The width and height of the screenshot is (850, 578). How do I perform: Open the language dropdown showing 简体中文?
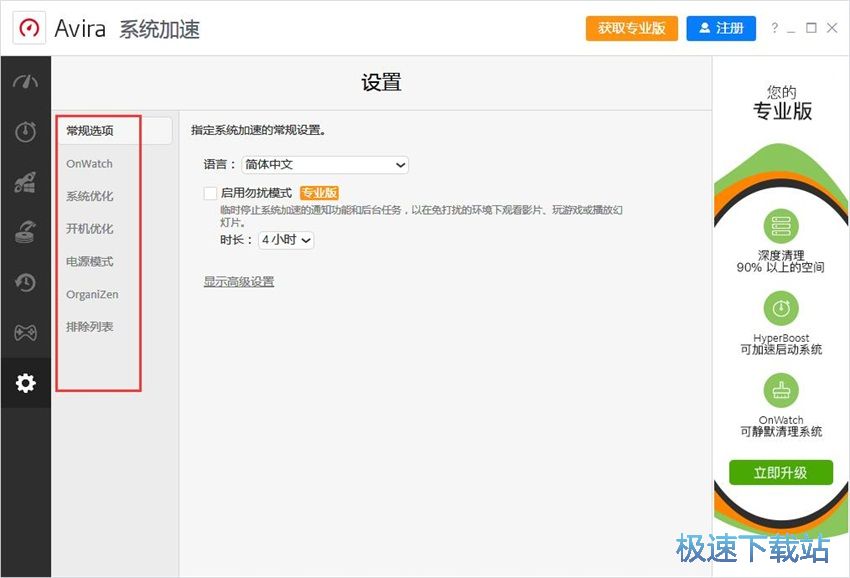coord(325,165)
